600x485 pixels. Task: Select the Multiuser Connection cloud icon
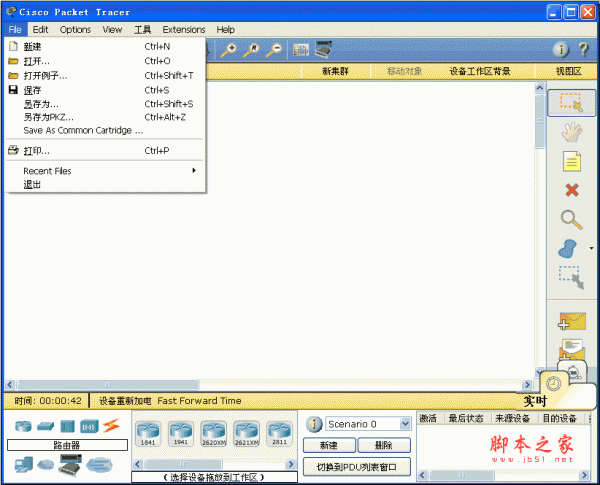pyautogui.click(x=99, y=465)
